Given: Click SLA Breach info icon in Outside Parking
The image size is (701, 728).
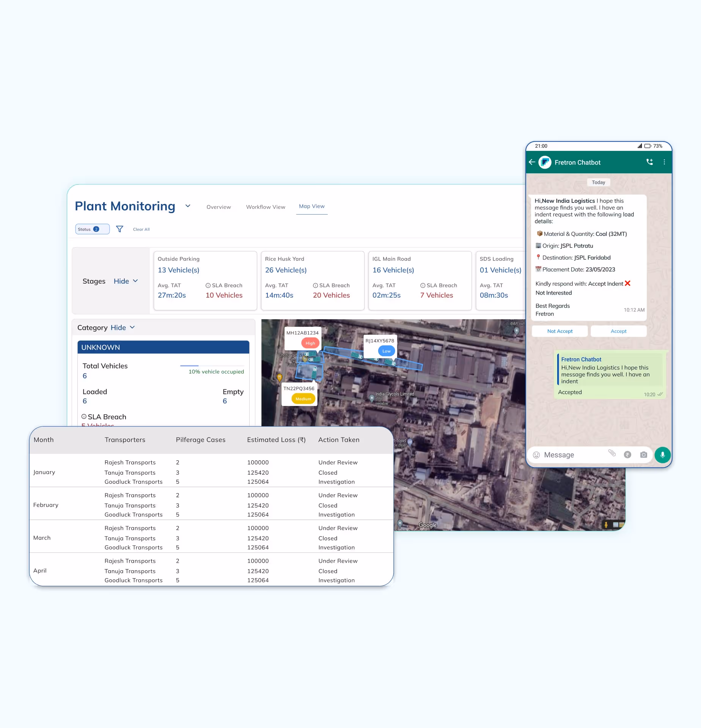Looking at the screenshot, I should tap(208, 286).
